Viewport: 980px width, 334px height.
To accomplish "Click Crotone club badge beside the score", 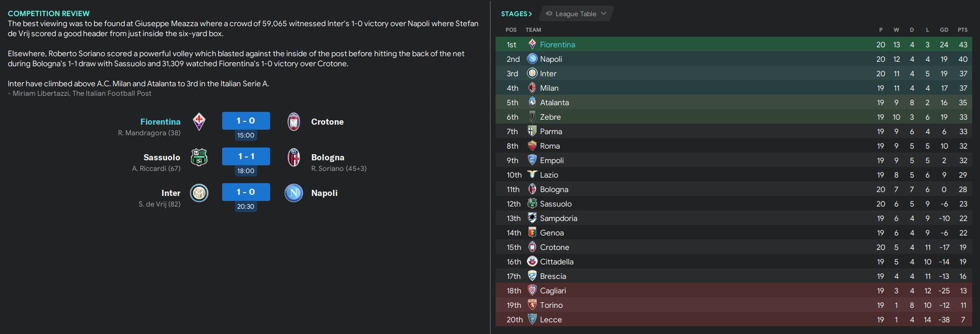I will [x=293, y=121].
